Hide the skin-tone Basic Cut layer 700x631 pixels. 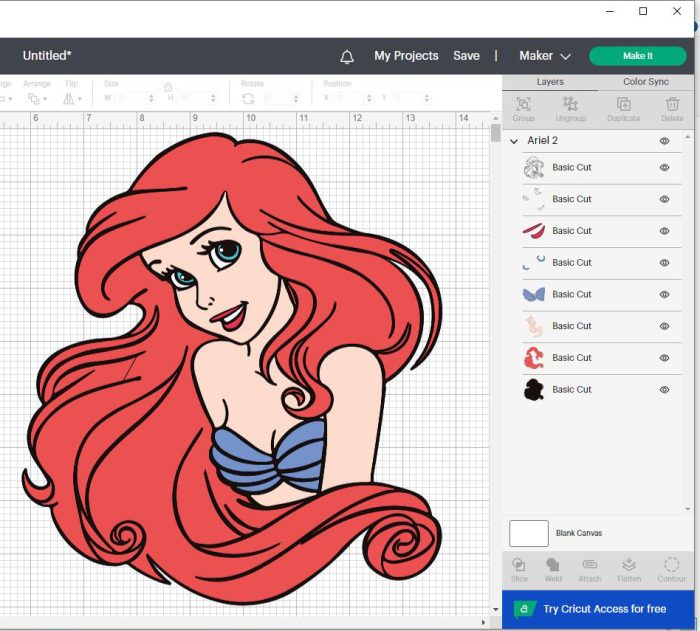[x=664, y=326]
